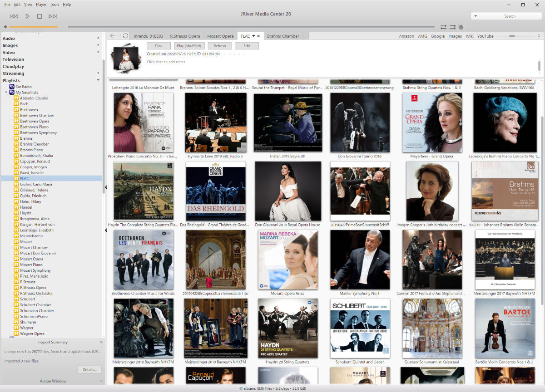Toggle the repeat mode icon

(x=443, y=27)
